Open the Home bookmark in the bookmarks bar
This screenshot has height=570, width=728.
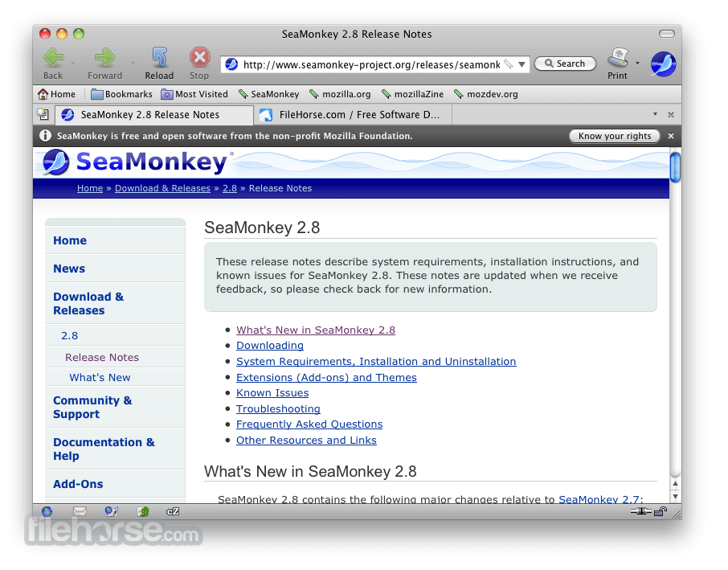[x=56, y=94]
